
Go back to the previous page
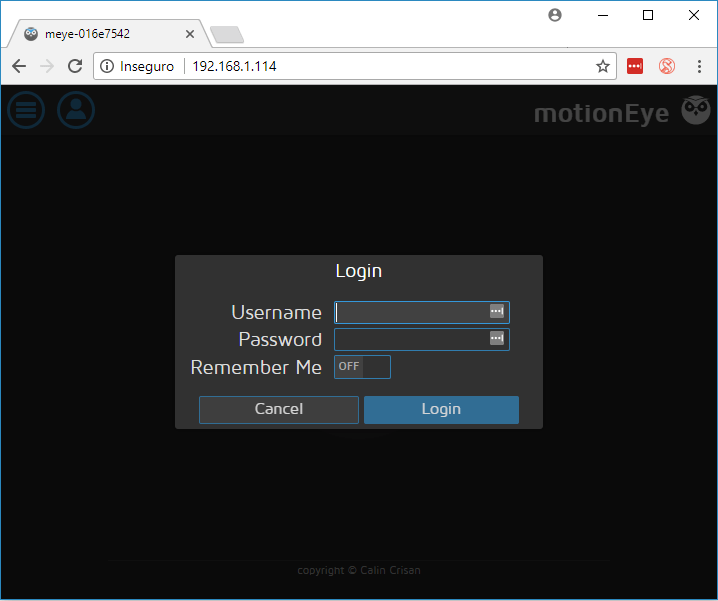click(x=19, y=66)
